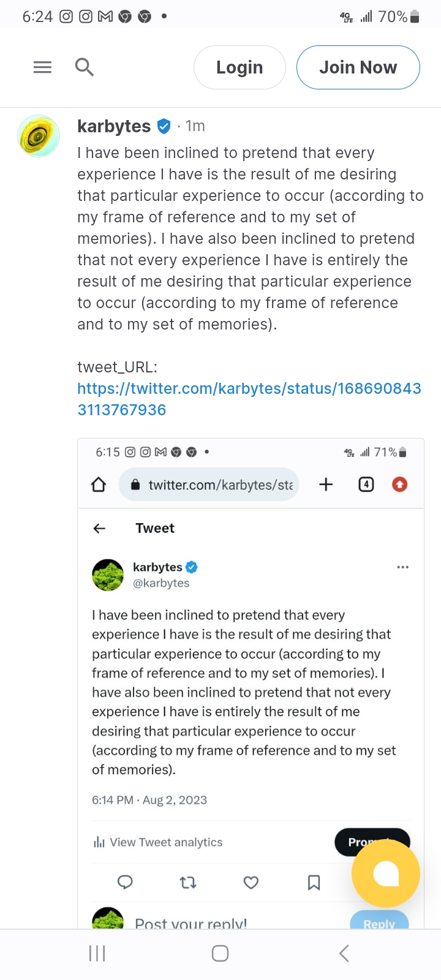Viewport: 441px width, 980px height.
Task: Tap the embedded tweet screenshot image
Action: pos(251,674)
